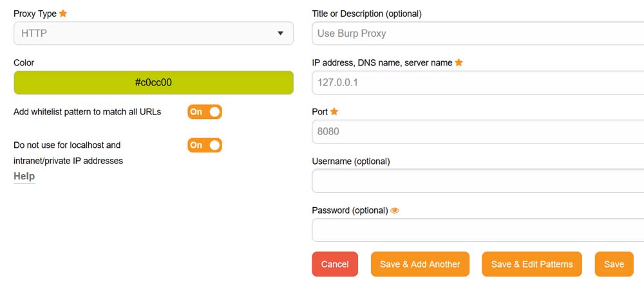Click inside the Password optional field
The width and height of the screenshot is (644, 283).
[x=477, y=230]
